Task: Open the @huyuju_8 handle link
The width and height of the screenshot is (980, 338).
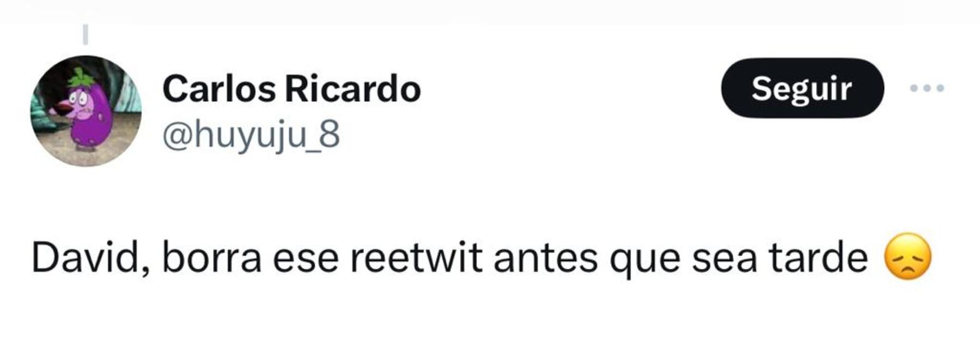Action: click(x=251, y=135)
